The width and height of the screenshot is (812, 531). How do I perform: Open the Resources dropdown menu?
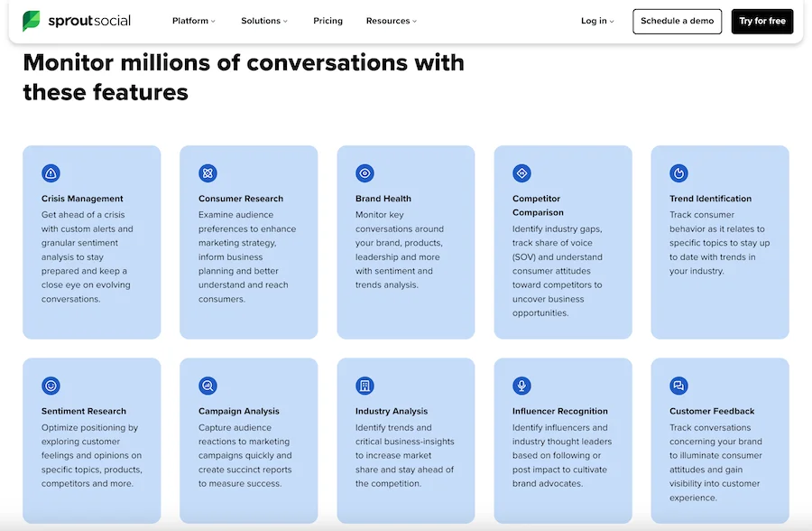[x=392, y=21]
